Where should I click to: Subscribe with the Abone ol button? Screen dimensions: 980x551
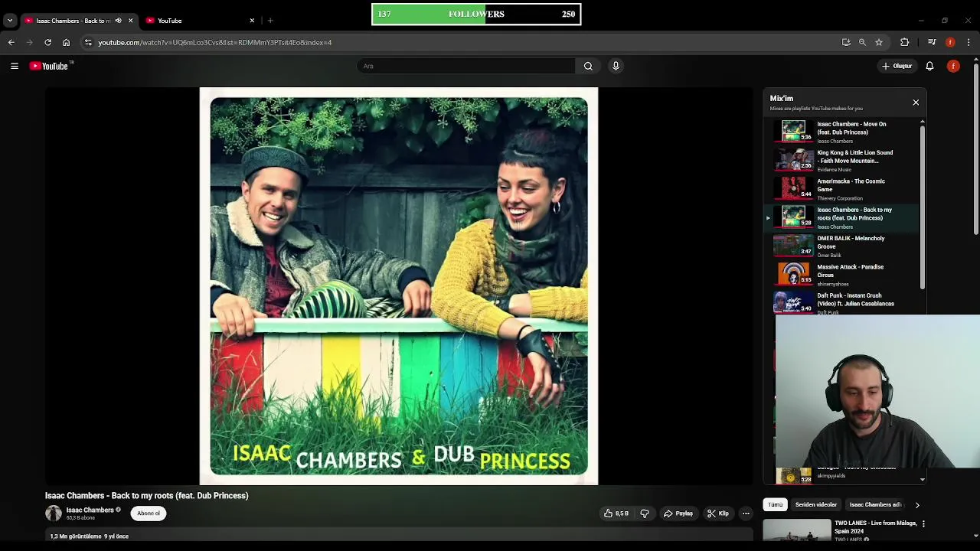(x=149, y=514)
